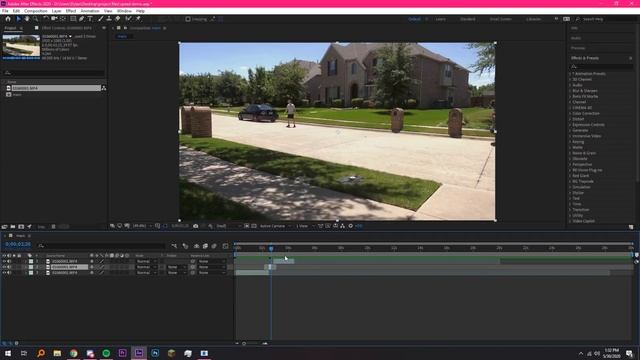Click the delete trash icon in Project footer

click(53, 227)
